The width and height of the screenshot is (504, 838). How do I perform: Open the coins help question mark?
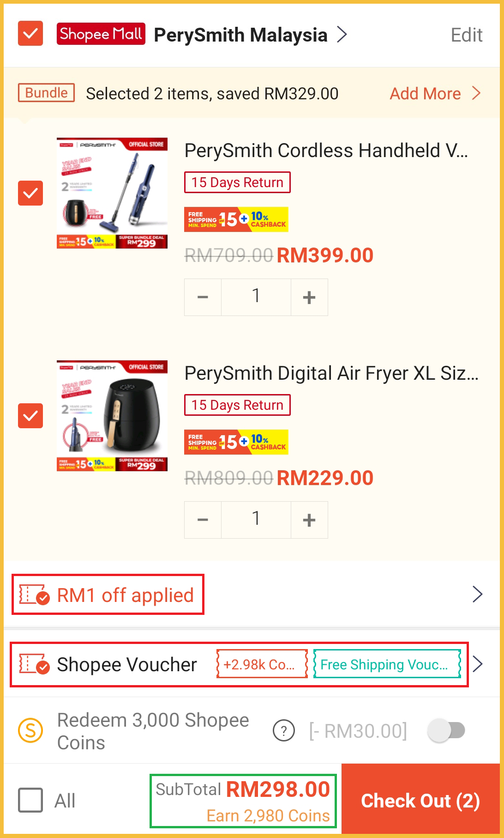coord(284,731)
